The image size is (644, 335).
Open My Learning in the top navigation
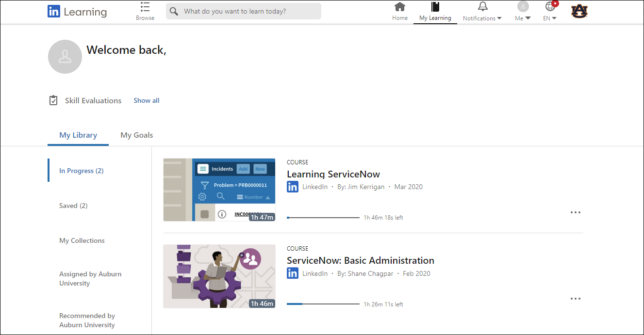click(x=435, y=12)
